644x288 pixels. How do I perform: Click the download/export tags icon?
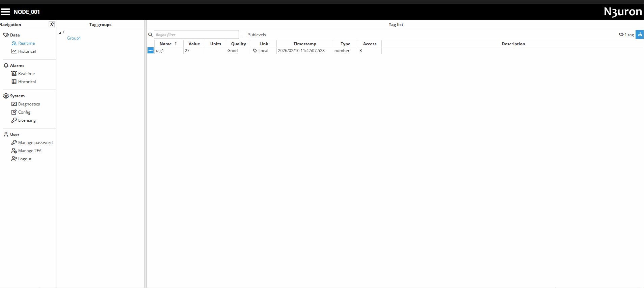click(640, 34)
